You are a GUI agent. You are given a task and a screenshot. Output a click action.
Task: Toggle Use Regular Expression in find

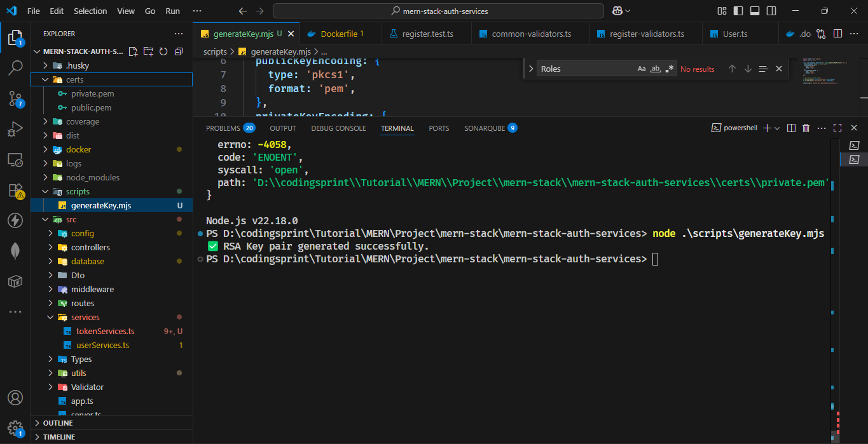point(669,69)
